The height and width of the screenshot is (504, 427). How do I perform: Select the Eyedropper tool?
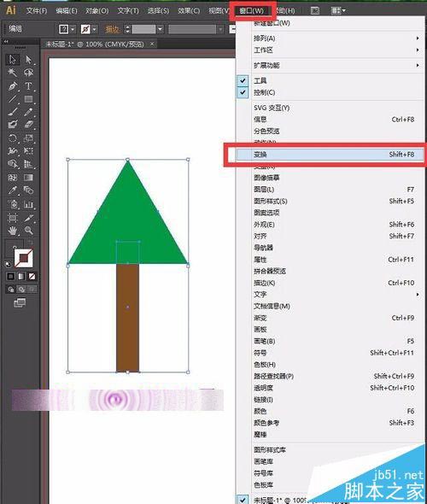(13, 190)
